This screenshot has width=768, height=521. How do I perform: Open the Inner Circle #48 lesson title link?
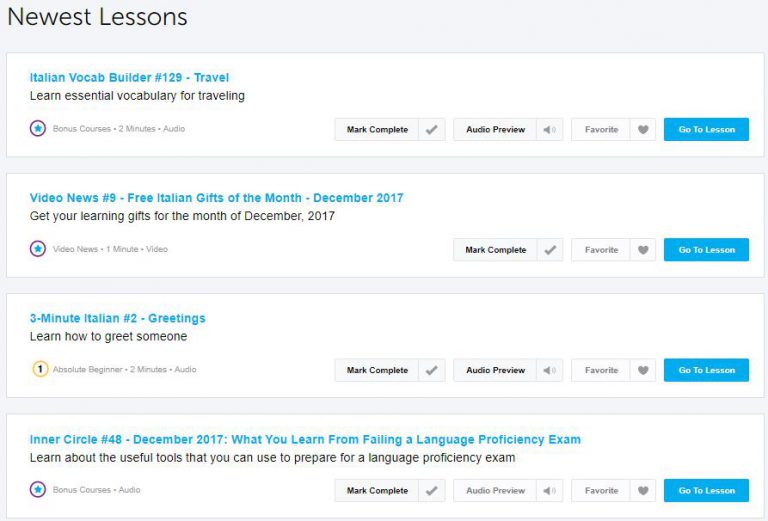305,439
